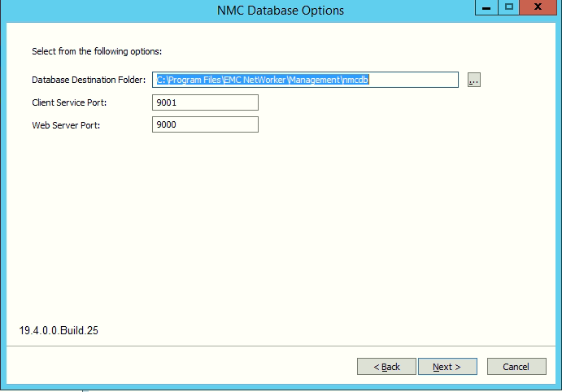Go back with the < Back button
The width and height of the screenshot is (562, 392).
[386, 367]
